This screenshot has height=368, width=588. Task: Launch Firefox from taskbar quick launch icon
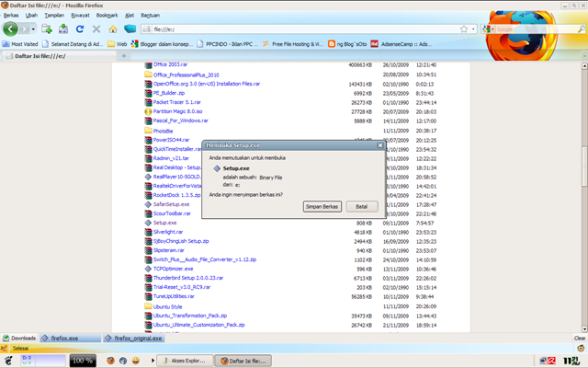[110, 361]
